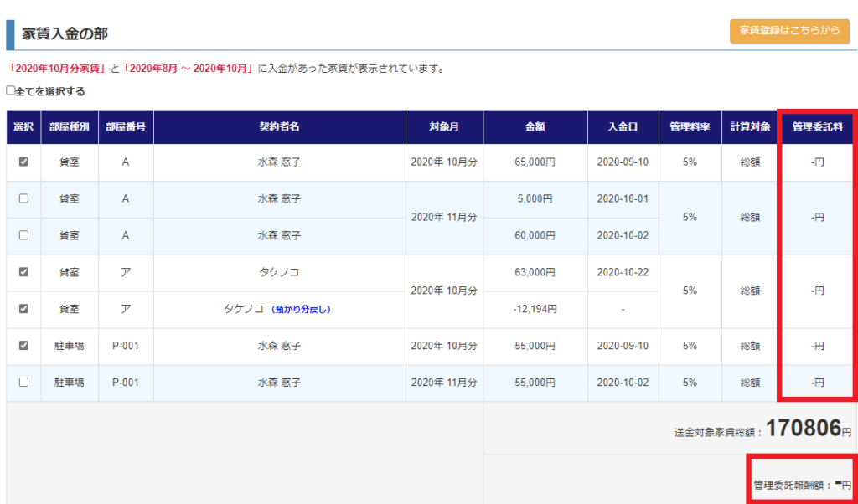Click the 入金日 column header
The image size is (858, 504).
point(623,127)
